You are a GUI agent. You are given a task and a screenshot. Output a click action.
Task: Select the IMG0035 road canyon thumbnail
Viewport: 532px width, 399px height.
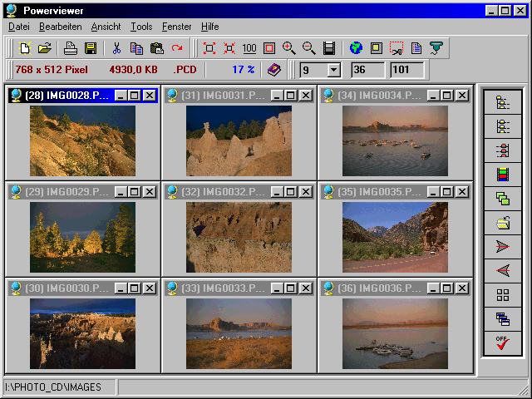pyautogui.click(x=395, y=237)
